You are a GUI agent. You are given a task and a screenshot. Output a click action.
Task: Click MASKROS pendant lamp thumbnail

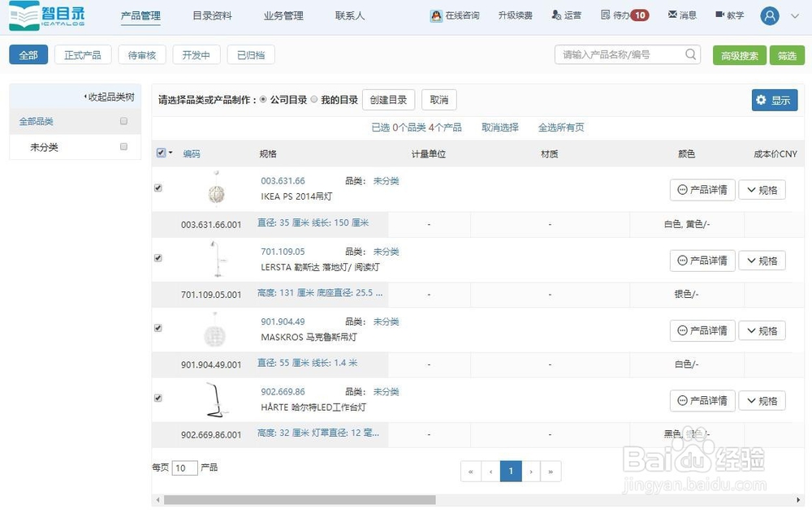pos(214,330)
